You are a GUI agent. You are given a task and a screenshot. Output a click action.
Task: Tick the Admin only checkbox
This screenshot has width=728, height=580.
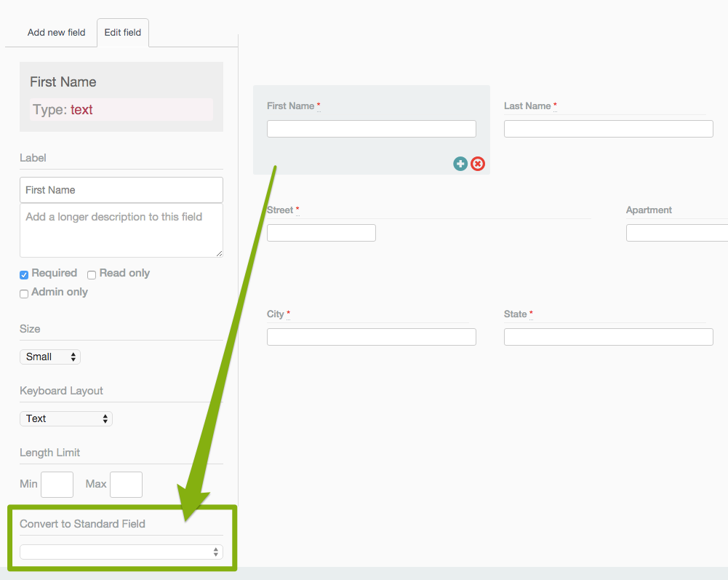click(x=24, y=294)
